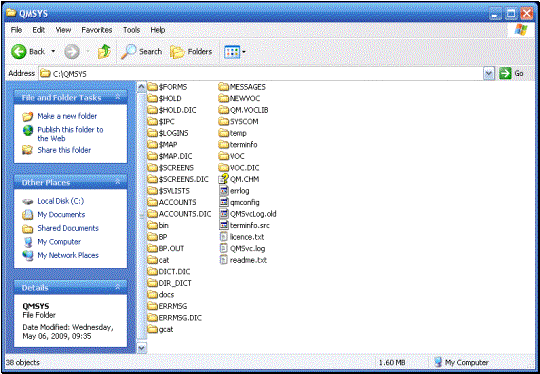Click the Make a new folder link
Screen dimensions: 540x374
(x=67, y=116)
